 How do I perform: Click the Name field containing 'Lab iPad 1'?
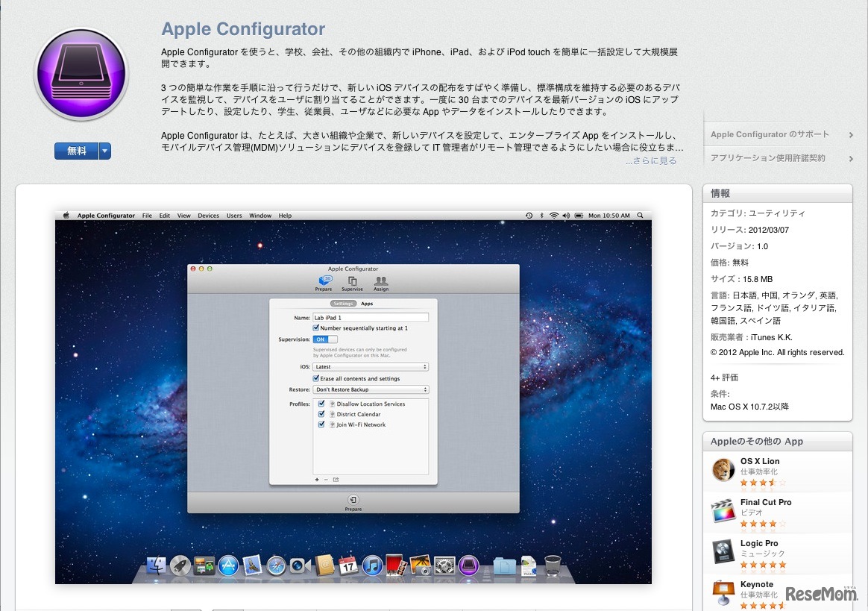point(371,318)
